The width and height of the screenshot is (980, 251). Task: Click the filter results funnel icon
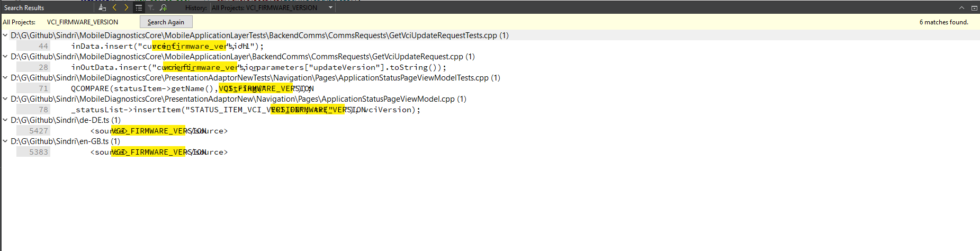point(151,8)
